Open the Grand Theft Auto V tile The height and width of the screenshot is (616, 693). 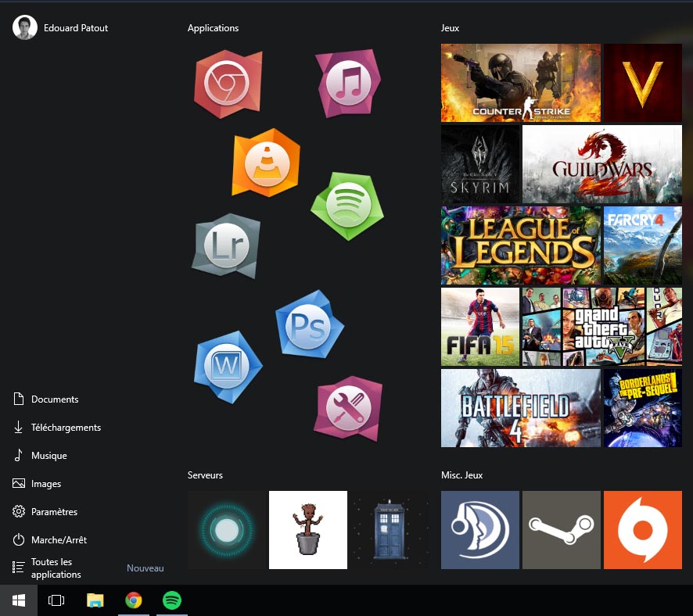[602, 327]
